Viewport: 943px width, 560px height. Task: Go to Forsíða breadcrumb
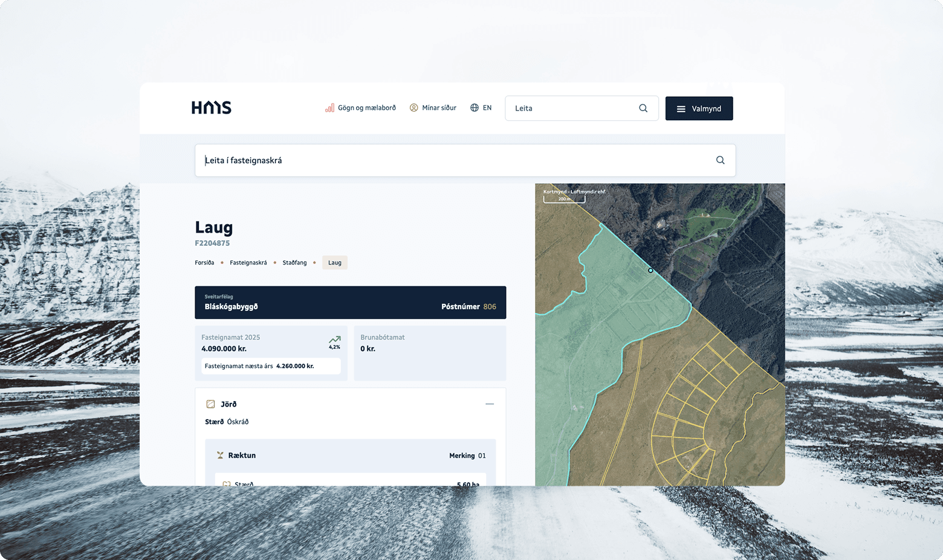click(204, 263)
